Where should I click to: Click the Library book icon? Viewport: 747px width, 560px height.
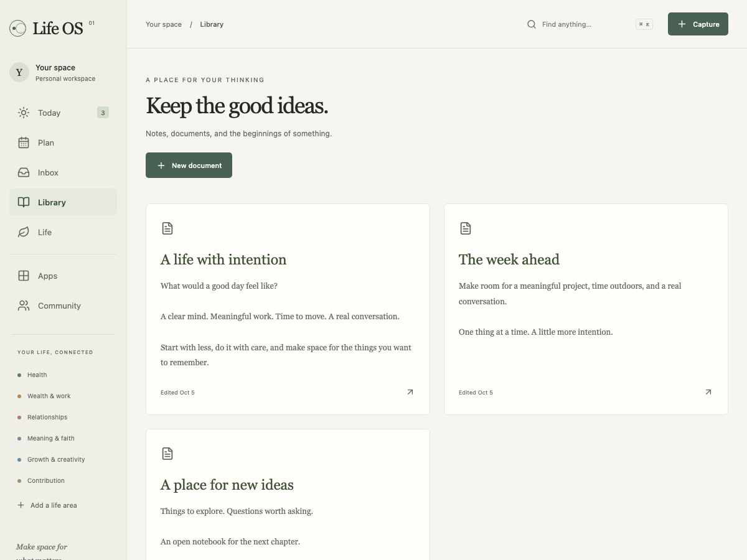24,202
